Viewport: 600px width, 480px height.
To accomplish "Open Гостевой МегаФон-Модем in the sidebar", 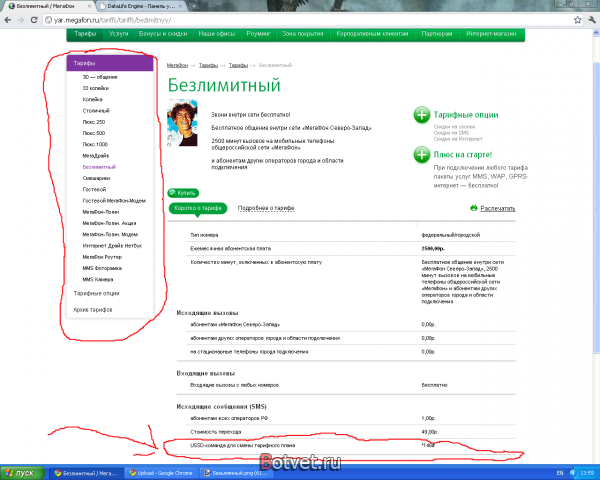I will point(114,201).
